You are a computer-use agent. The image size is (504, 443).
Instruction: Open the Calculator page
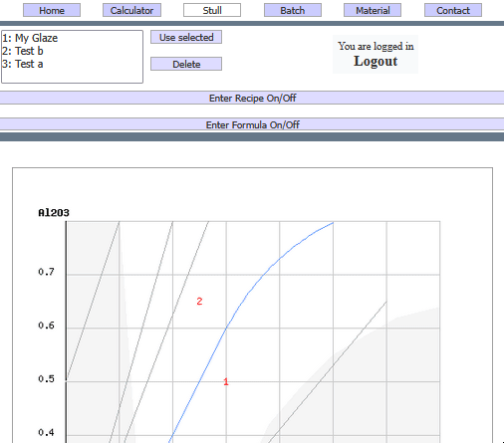click(x=131, y=10)
